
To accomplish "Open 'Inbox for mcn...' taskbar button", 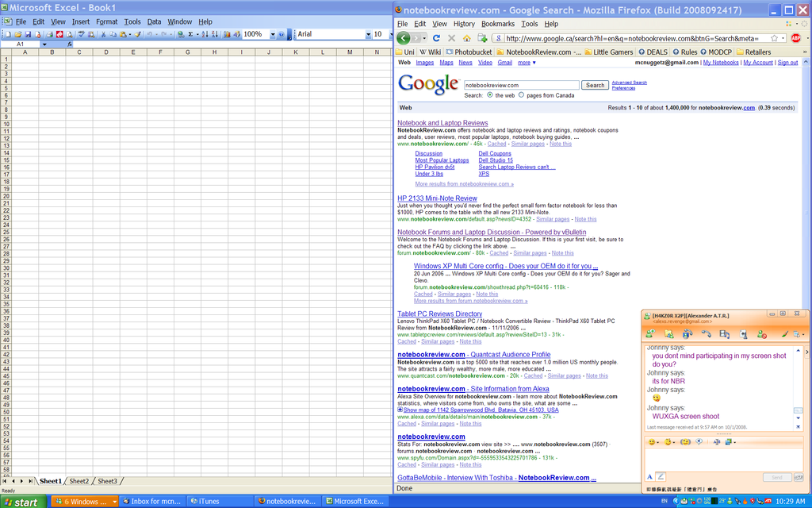I will [151, 502].
